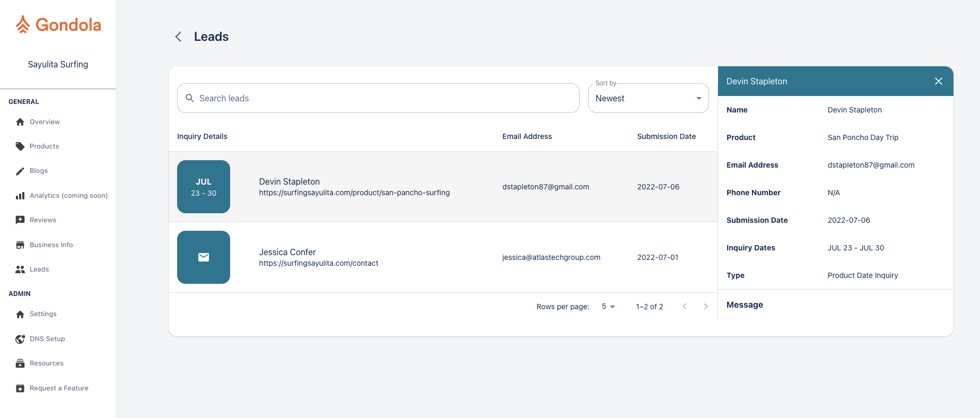Click the Resources icon in sidebar

[20, 363]
